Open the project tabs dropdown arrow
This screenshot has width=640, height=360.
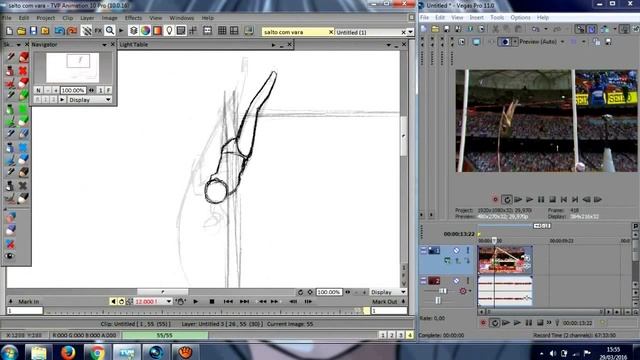pyautogui.click(x=411, y=32)
